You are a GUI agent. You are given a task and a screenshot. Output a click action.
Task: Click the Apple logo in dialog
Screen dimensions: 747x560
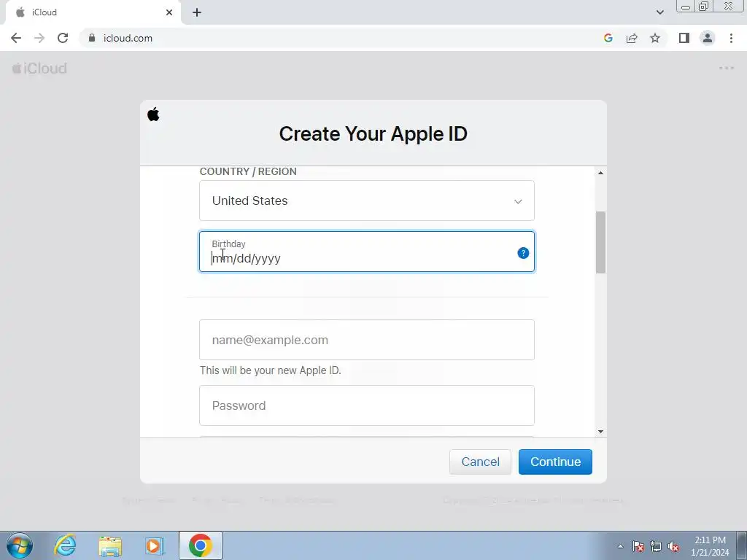(x=153, y=114)
